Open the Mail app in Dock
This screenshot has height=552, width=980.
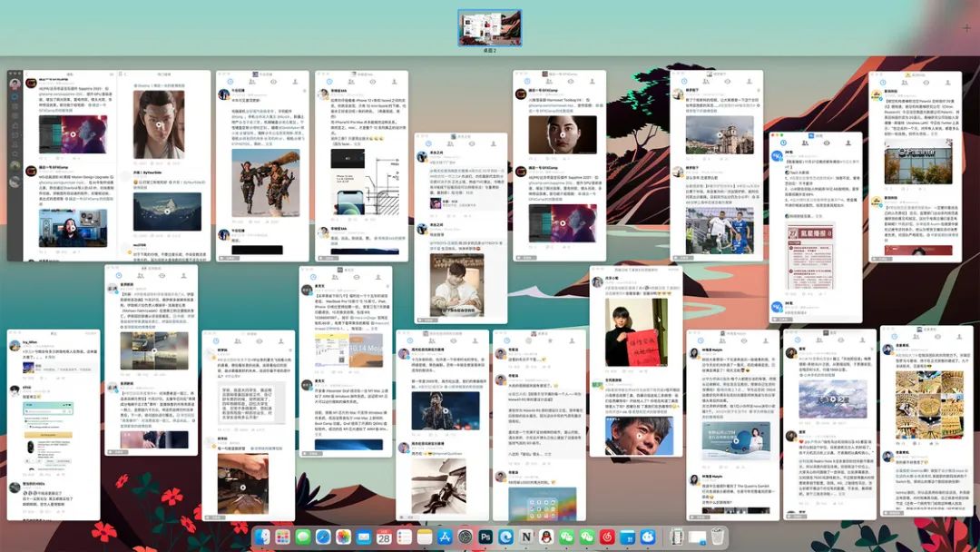[364, 537]
